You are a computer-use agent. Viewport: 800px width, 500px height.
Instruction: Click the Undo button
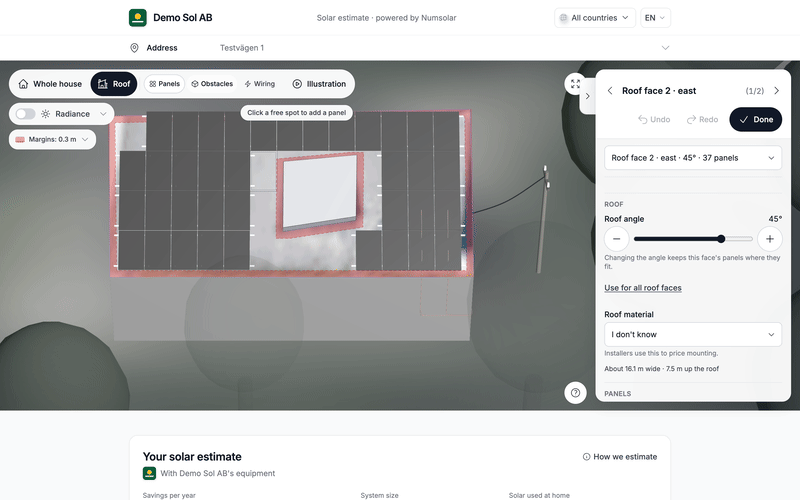[x=654, y=119]
